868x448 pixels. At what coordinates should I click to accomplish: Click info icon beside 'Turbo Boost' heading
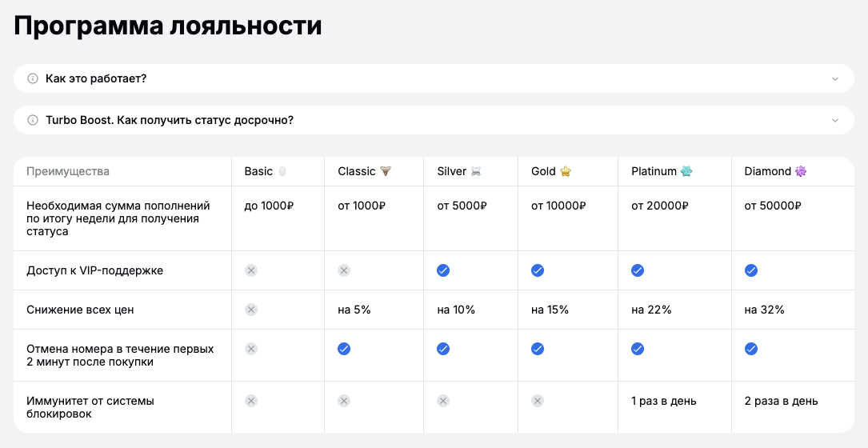click(x=33, y=120)
